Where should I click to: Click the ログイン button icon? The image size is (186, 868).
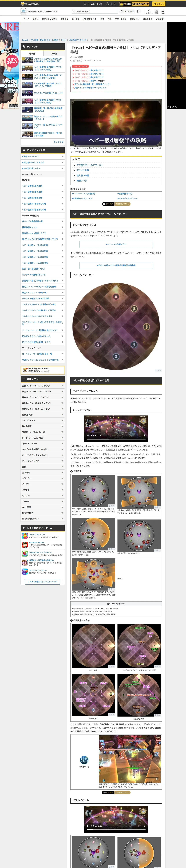158,4
